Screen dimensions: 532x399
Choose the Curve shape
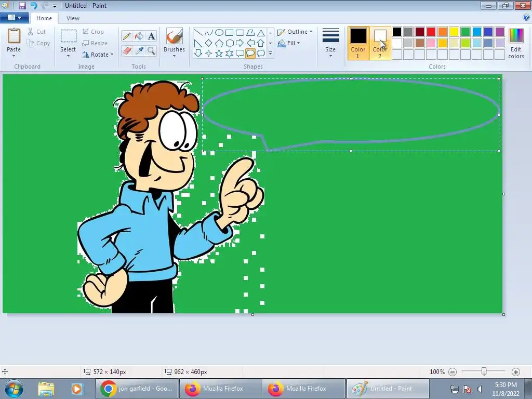pyautogui.click(x=209, y=33)
